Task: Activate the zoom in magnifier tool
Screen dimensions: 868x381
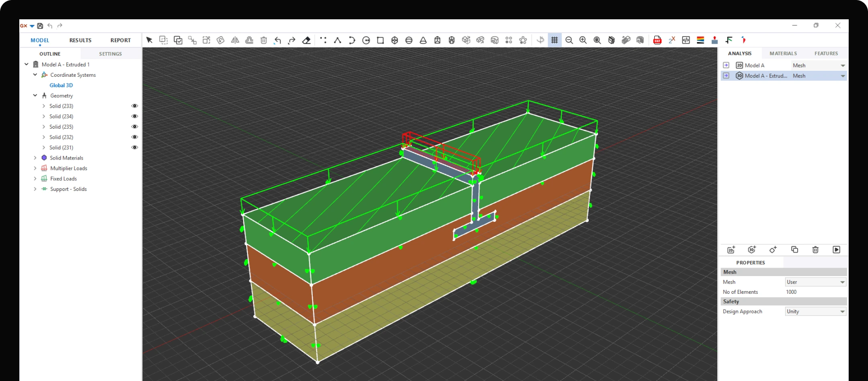Action: 583,40
